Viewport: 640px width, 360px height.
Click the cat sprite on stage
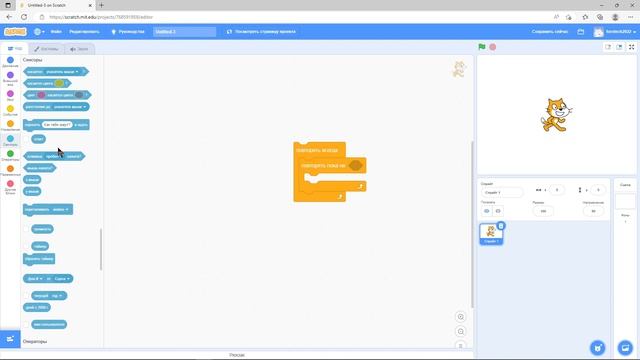[x=556, y=115]
